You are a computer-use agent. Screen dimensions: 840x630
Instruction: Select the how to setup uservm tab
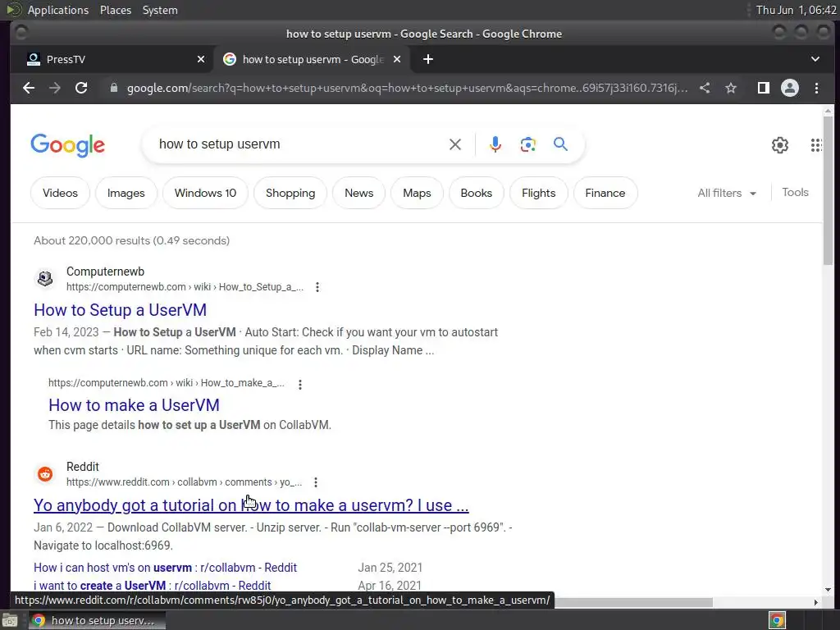pyautogui.click(x=313, y=59)
